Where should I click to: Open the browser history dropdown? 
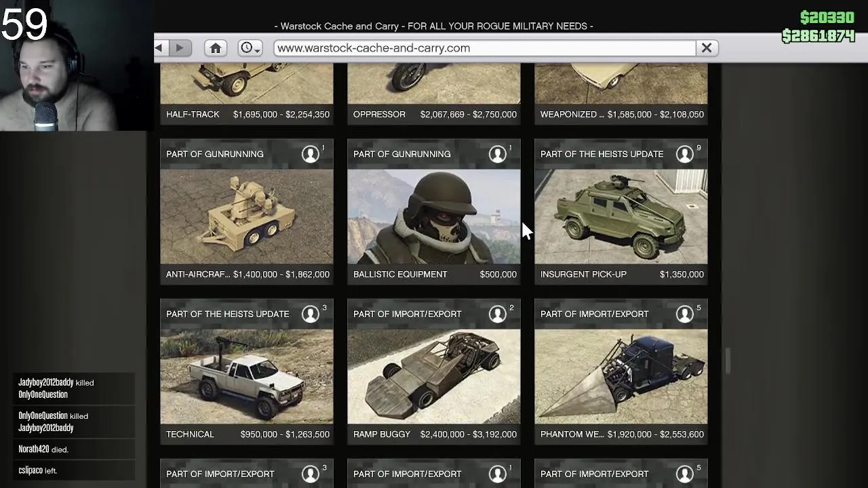coord(250,48)
